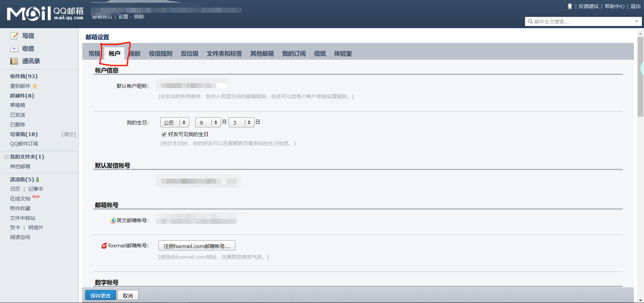This screenshot has width=644, height=303.
Task: Click the scrollbar down arrow
Action: (640, 300)
